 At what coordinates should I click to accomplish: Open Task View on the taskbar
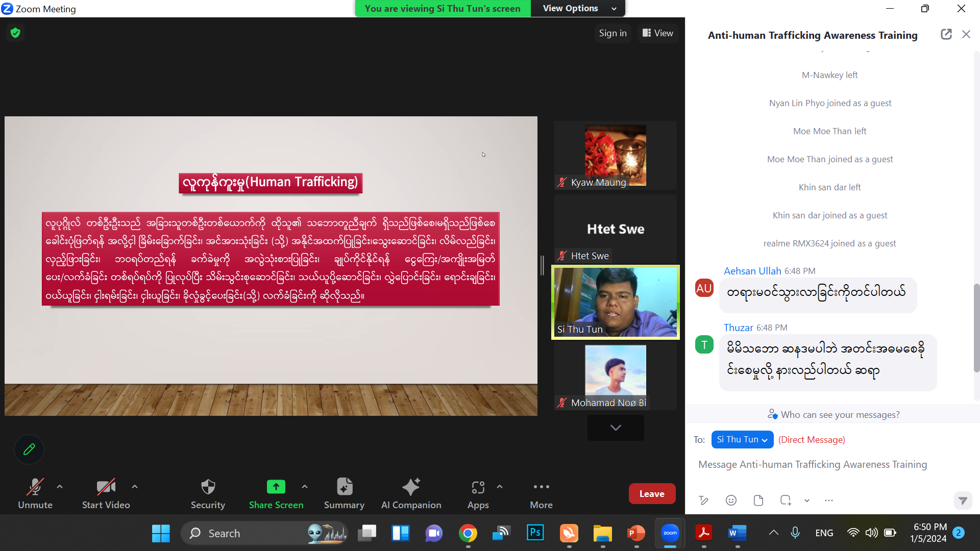pos(367,533)
